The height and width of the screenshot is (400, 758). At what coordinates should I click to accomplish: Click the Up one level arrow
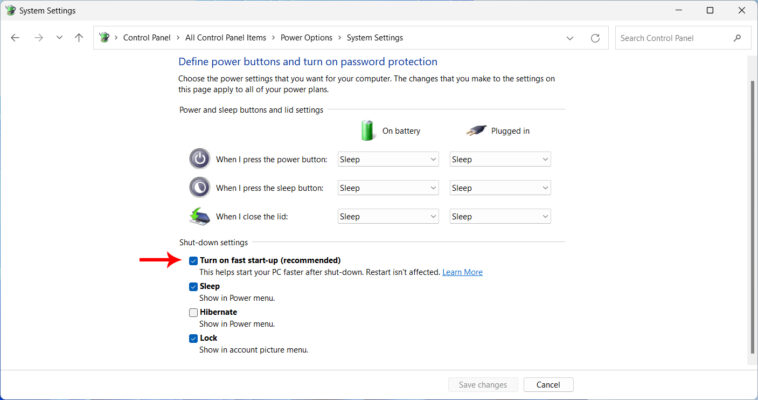coord(79,38)
